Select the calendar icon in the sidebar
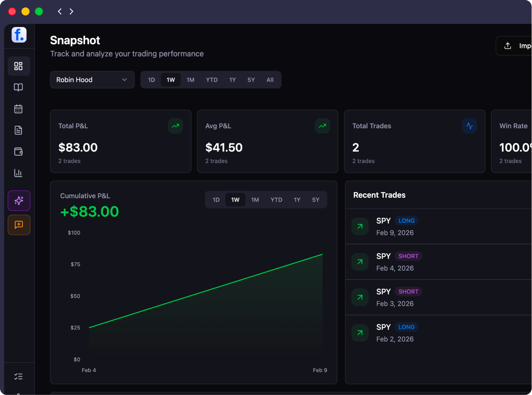 coord(18,109)
